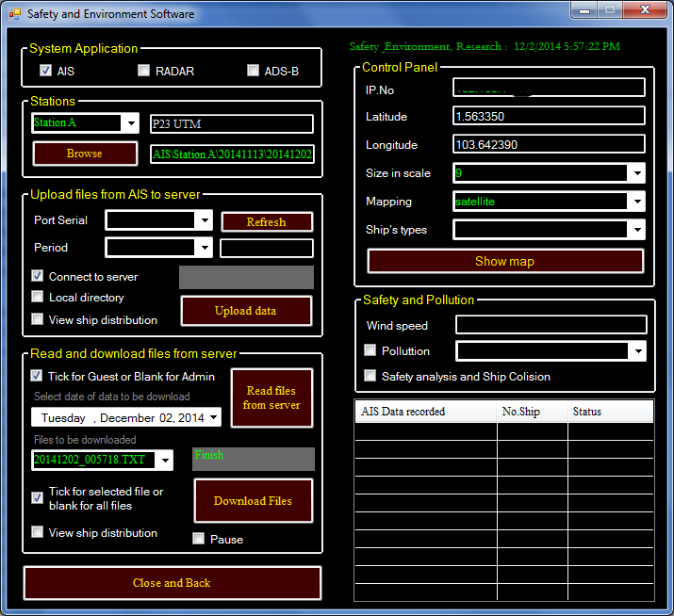This screenshot has height=616, width=674.
Task: Open the date picker for download date
Action: coord(214,417)
